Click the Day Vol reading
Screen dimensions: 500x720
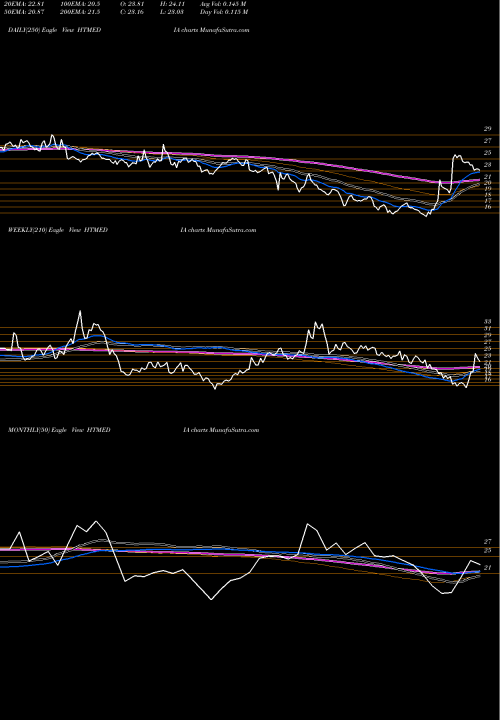click(x=224, y=12)
